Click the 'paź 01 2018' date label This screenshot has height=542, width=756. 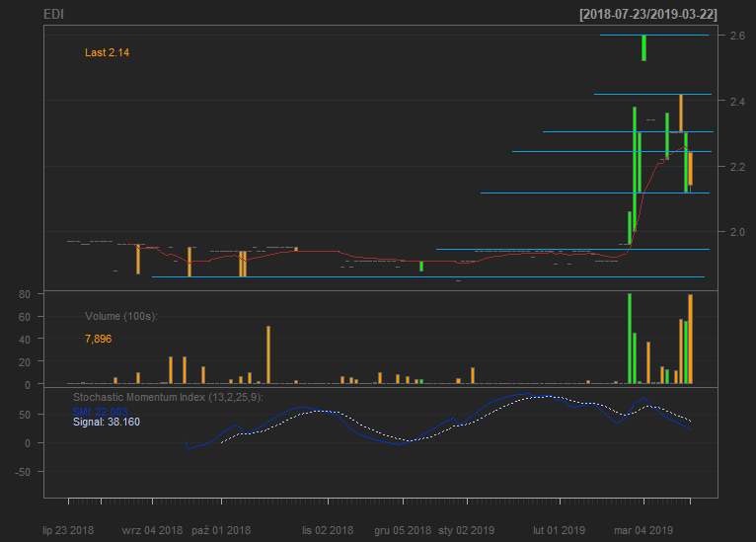221,530
